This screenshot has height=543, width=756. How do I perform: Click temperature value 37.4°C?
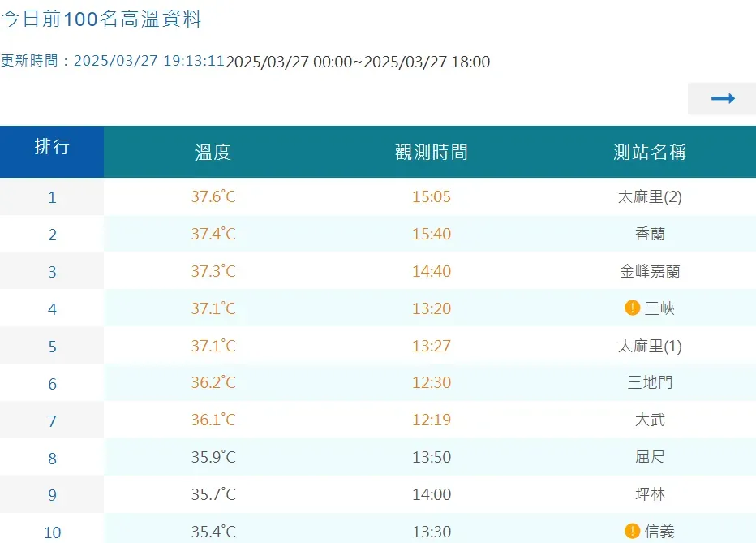213,234
